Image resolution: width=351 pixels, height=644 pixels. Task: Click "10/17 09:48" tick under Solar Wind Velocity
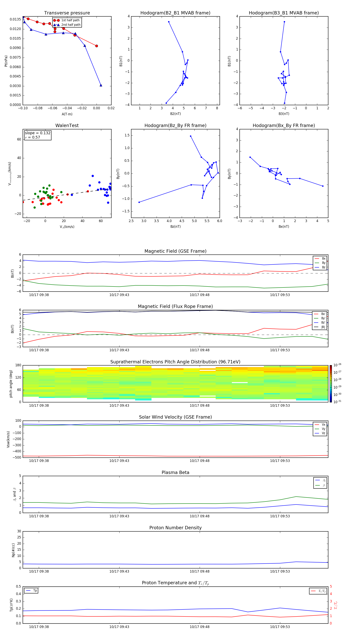pos(200,461)
